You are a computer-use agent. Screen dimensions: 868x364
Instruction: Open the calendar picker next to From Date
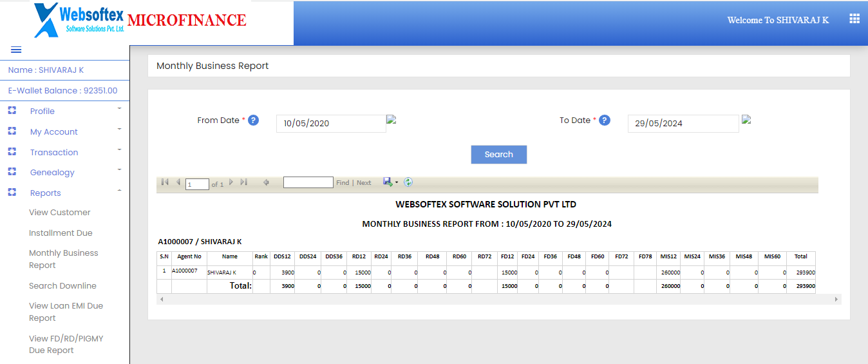coord(391,119)
